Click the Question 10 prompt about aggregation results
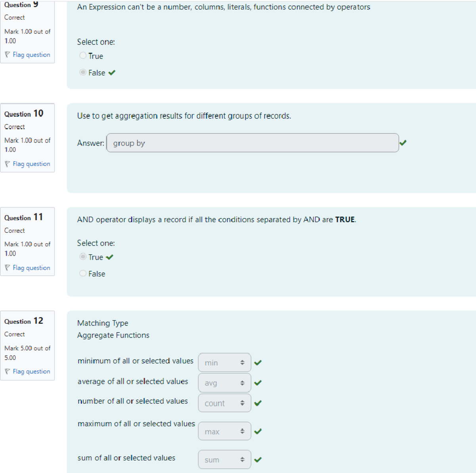 184,116
